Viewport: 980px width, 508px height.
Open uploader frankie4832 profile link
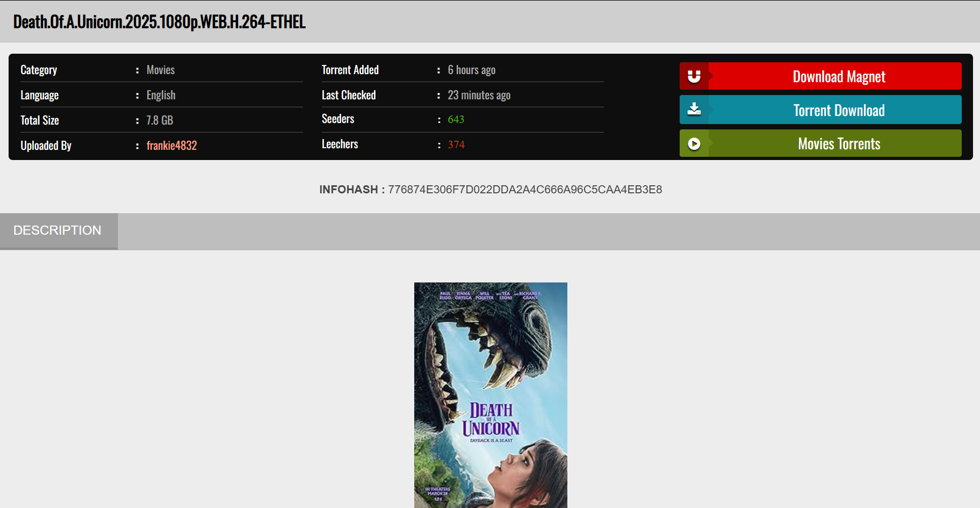point(172,146)
